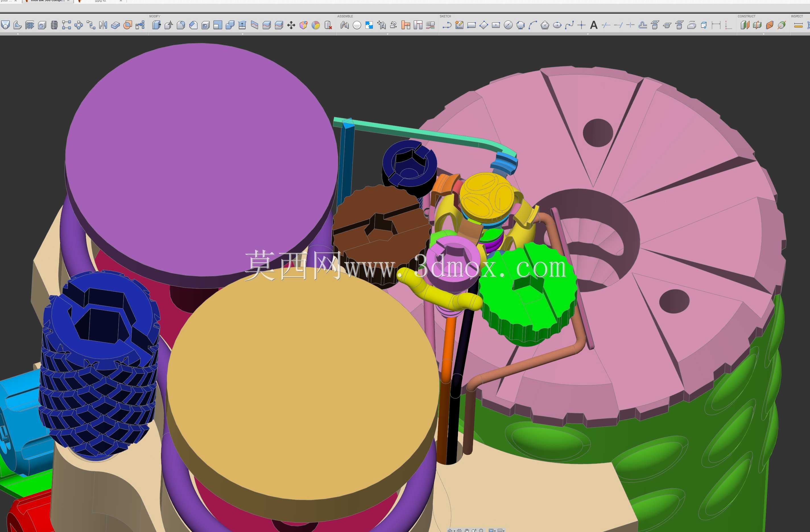The image size is (810, 532).
Task: Expand the Sketch panel dropdown arrow
Action: [588, 34]
